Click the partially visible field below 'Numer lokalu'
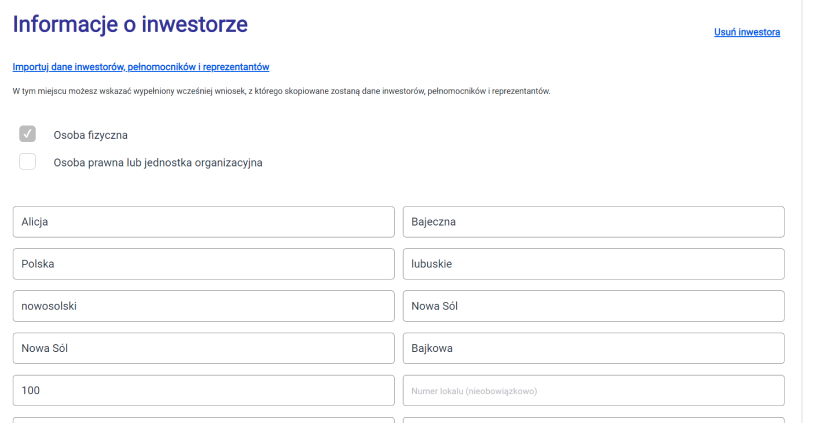The width and height of the screenshot is (814, 423). 593,419
